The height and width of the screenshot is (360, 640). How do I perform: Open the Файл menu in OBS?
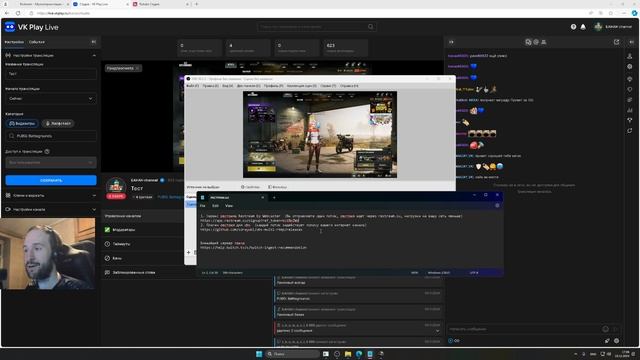pos(193,86)
